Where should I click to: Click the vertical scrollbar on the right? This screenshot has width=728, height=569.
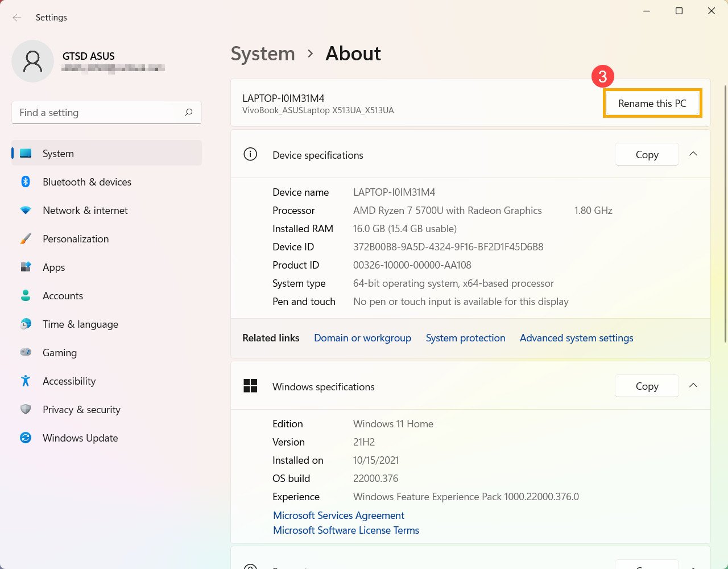click(725, 213)
